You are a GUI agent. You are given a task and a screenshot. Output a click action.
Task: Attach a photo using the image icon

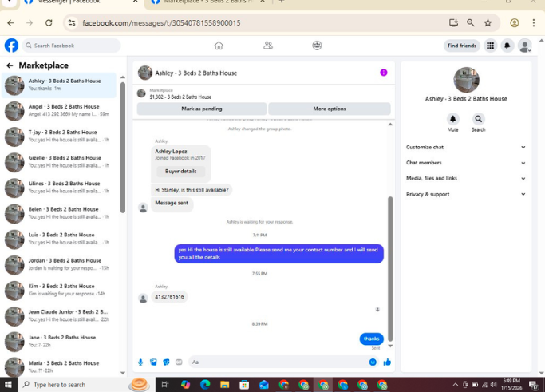pos(153,362)
